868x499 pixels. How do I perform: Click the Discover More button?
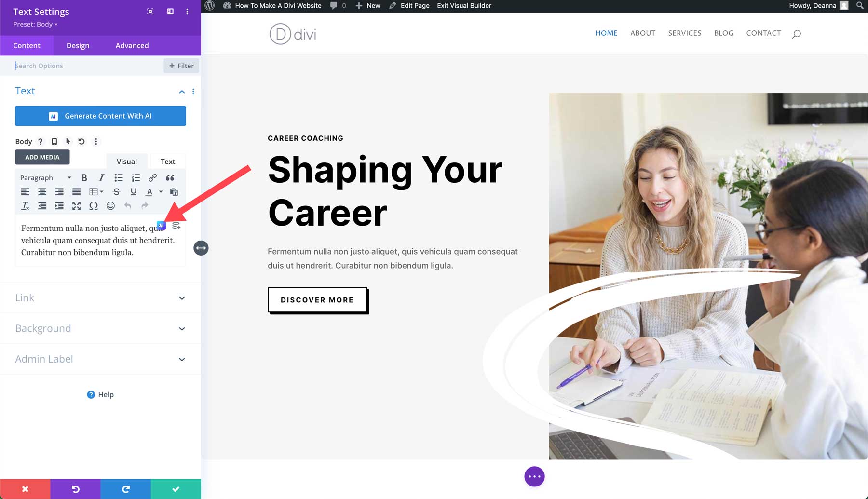318,300
